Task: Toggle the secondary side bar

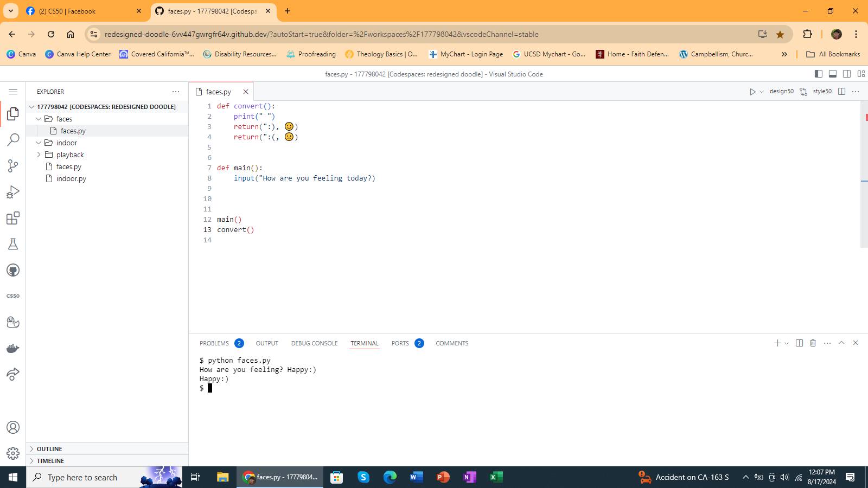Action: coord(847,74)
